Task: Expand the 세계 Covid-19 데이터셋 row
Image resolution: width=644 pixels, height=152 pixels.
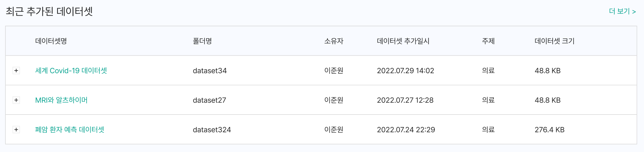Action: tap(16, 71)
